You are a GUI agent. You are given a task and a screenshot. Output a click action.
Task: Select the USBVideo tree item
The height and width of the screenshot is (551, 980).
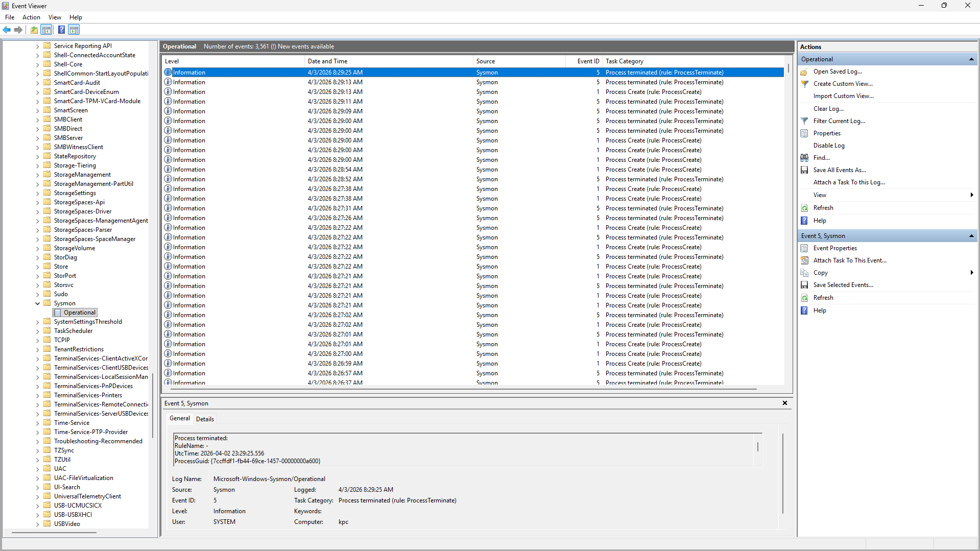point(67,524)
